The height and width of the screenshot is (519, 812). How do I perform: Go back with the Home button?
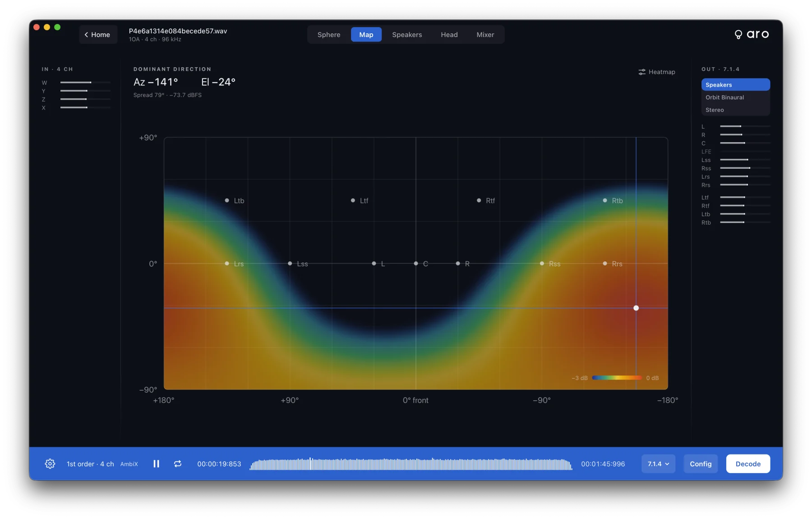pyautogui.click(x=98, y=35)
